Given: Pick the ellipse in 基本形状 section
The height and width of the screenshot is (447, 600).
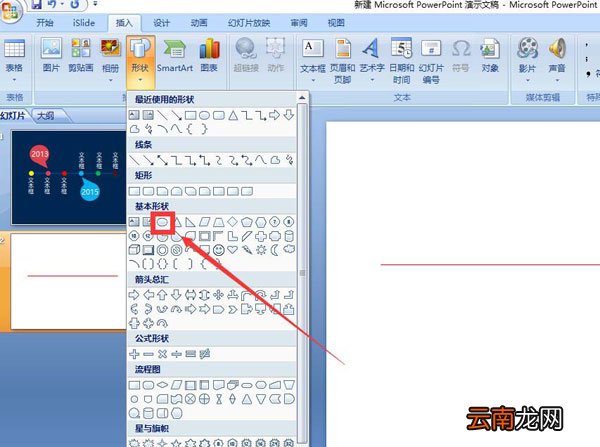Looking at the screenshot, I should click(163, 222).
